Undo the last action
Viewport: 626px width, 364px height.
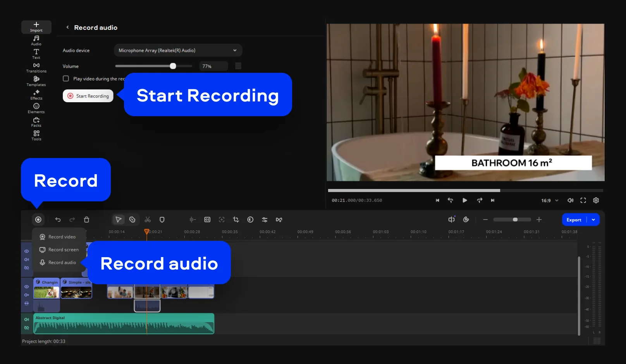tap(58, 220)
